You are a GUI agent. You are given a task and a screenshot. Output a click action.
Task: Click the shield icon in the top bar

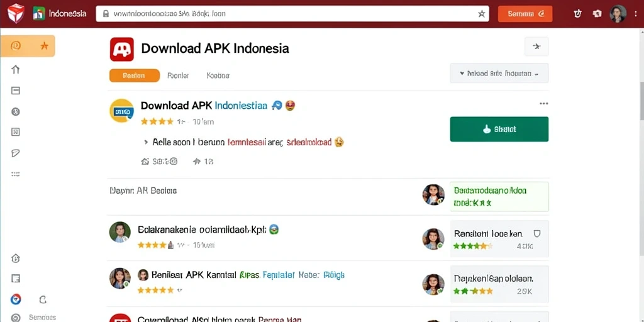click(577, 14)
